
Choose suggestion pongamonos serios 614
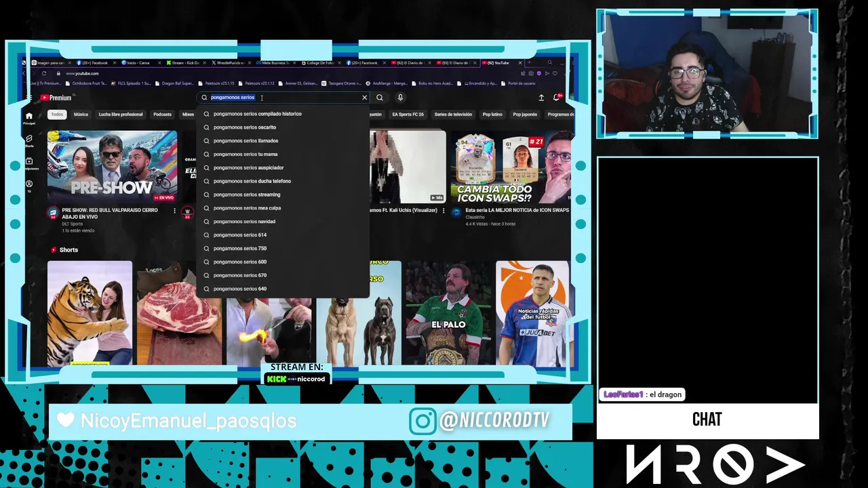point(283,235)
